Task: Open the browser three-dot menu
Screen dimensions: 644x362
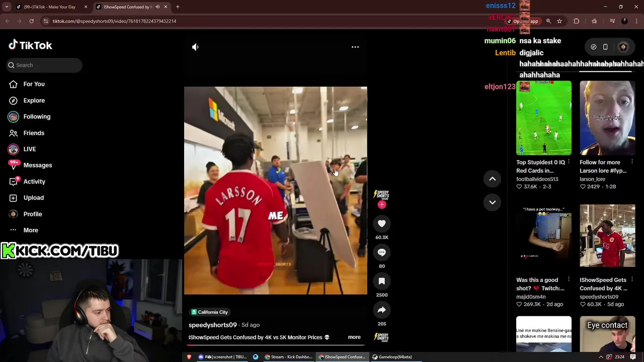Action: [636, 21]
